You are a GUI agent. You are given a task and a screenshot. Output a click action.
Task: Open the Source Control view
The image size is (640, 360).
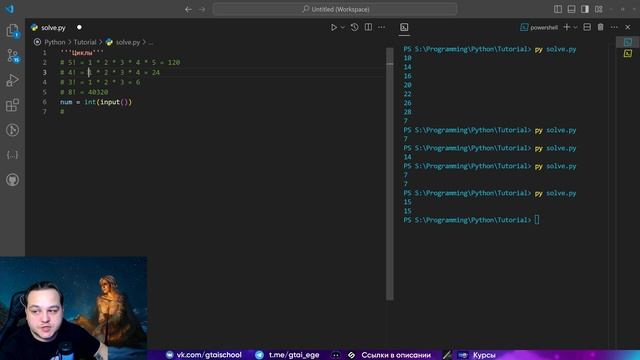12,56
